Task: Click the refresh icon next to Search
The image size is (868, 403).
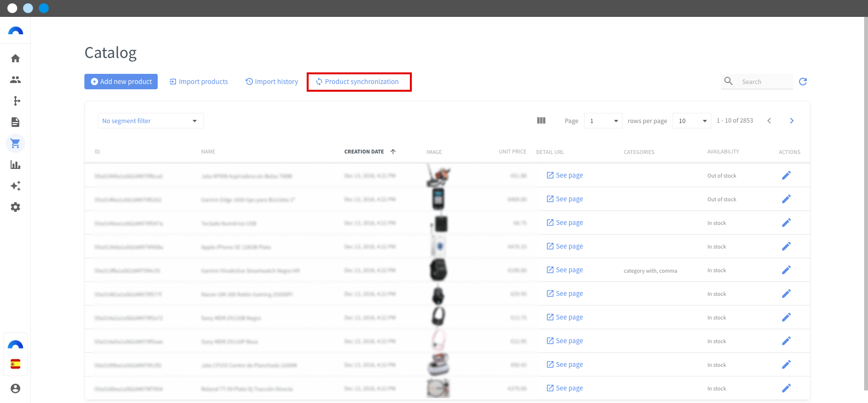Action: pyautogui.click(x=803, y=82)
